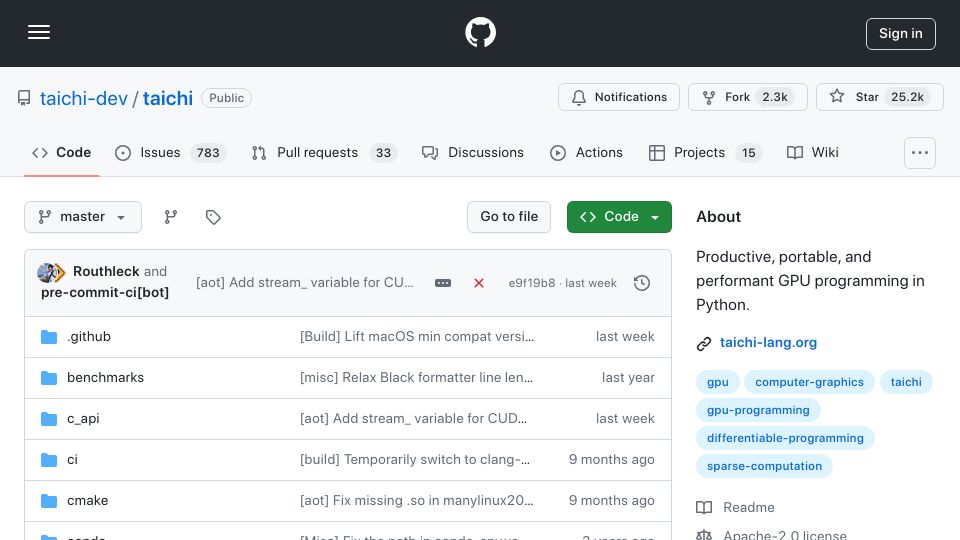The image size is (960, 540).
Task: Click the 'last year' timestamp for benchmarks
Action: tap(628, 377)
